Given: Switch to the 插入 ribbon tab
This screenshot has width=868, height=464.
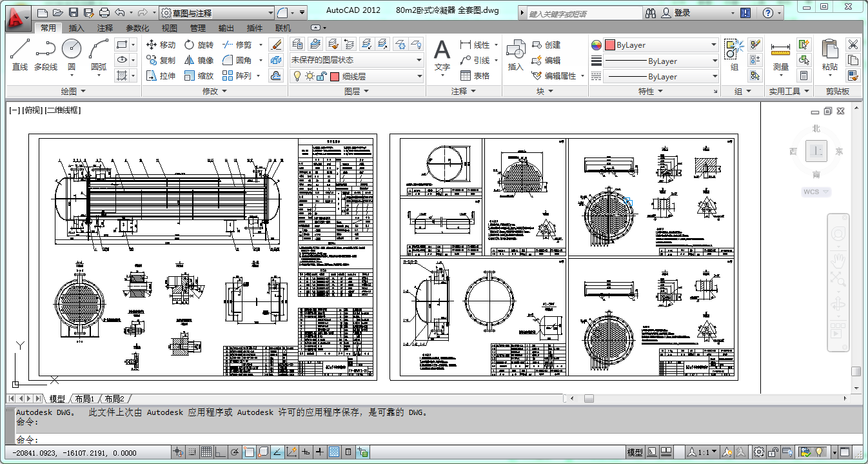Looking at the screenshot, I should (76, 28).
